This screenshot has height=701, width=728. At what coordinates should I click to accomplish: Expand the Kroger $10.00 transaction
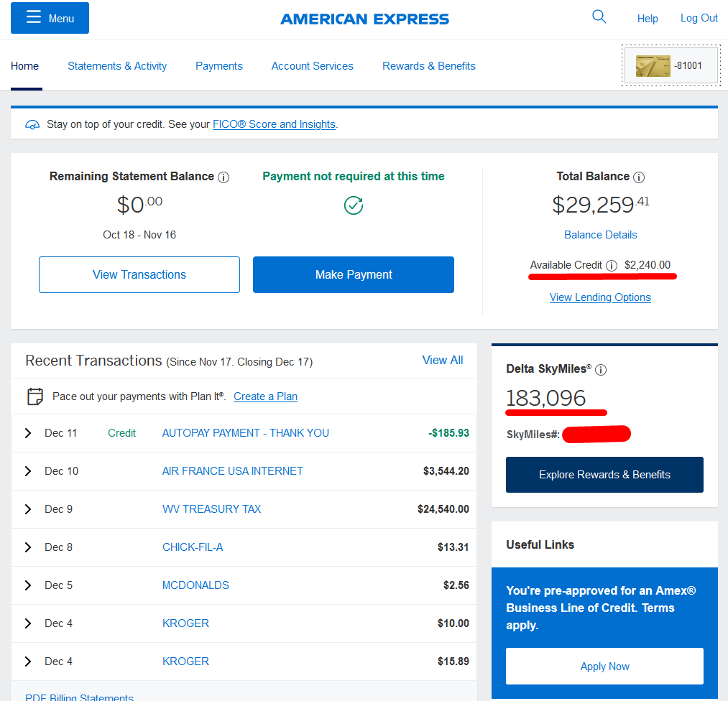28,623
